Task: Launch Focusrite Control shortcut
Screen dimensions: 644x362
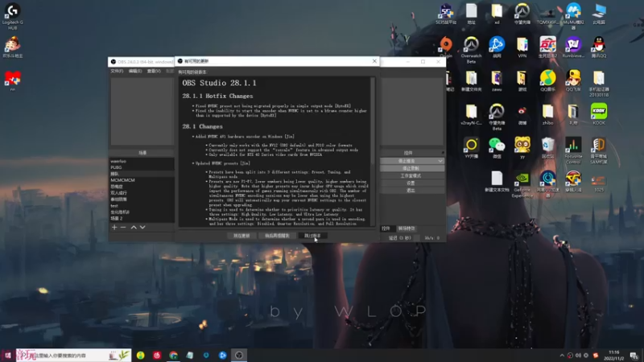Action: 573,150
